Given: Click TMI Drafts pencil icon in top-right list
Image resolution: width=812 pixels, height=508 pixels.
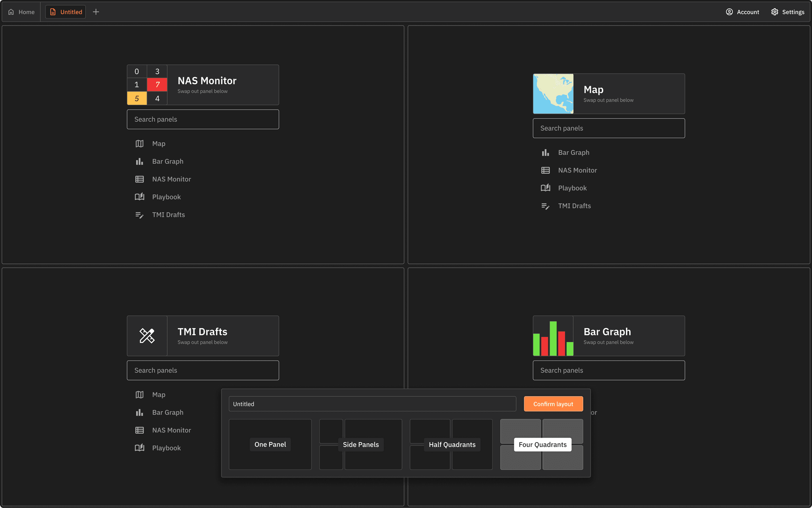Looking at the screenshot, I should tap(546, 206).
